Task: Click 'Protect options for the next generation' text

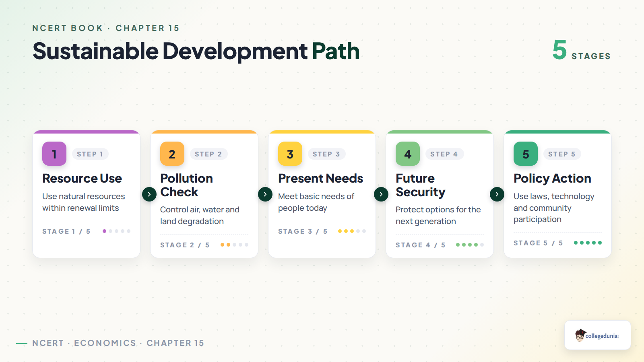Action: 438,216
